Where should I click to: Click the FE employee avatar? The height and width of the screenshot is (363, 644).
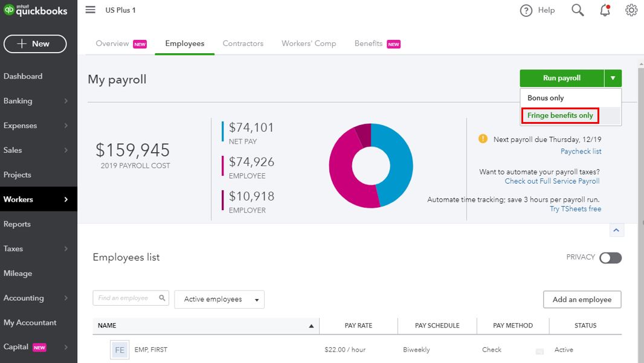120,350
